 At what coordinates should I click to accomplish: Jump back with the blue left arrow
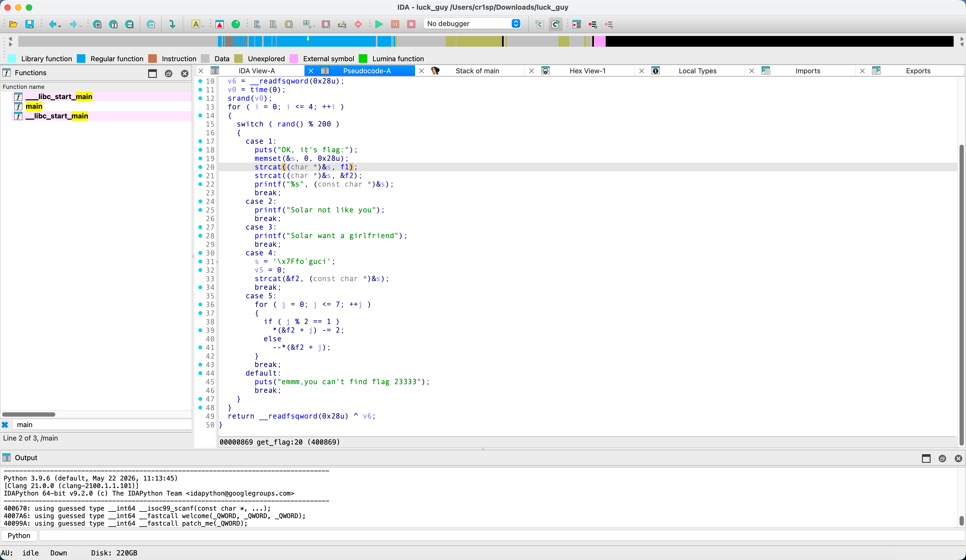53,24
